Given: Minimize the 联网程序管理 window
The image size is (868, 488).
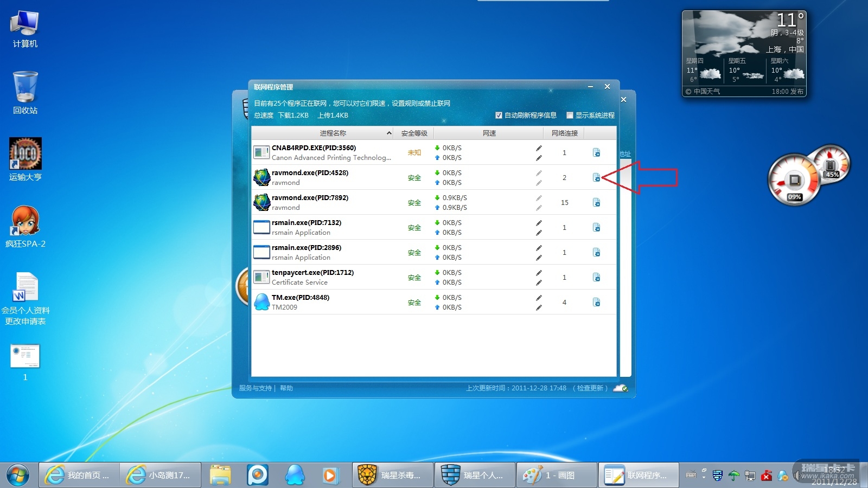Looking at the screenshot, I should click(x=590, y=87).
